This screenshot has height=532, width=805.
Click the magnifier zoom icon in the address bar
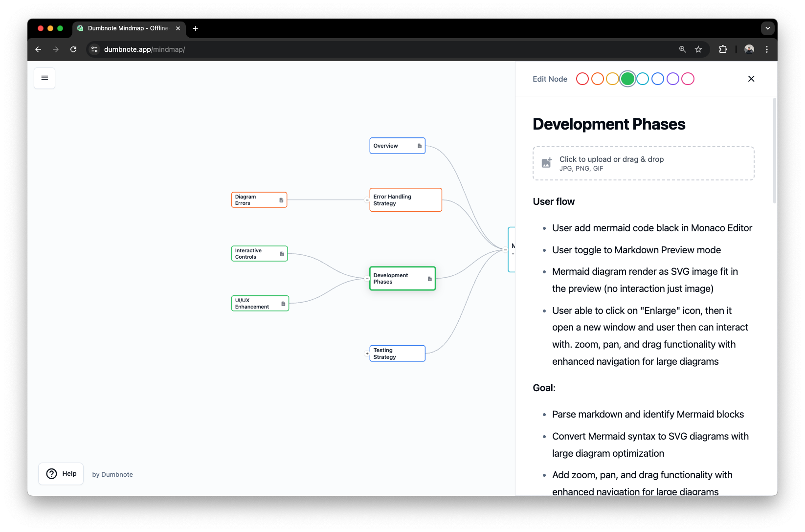tap(682, 49)
